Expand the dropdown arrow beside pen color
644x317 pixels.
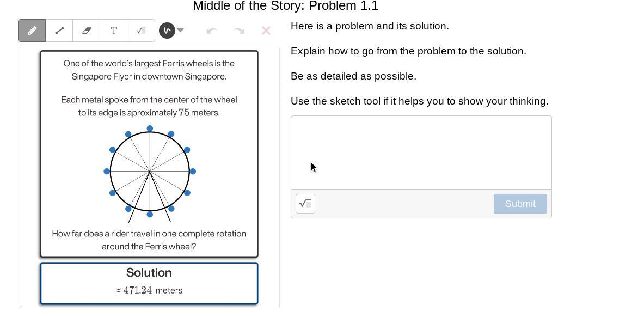click(180, 30)
